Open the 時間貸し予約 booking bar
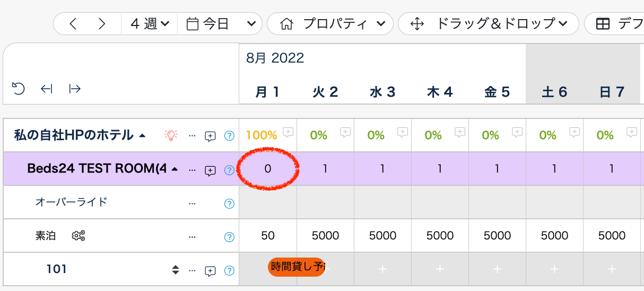 click(x=297, y=267)
